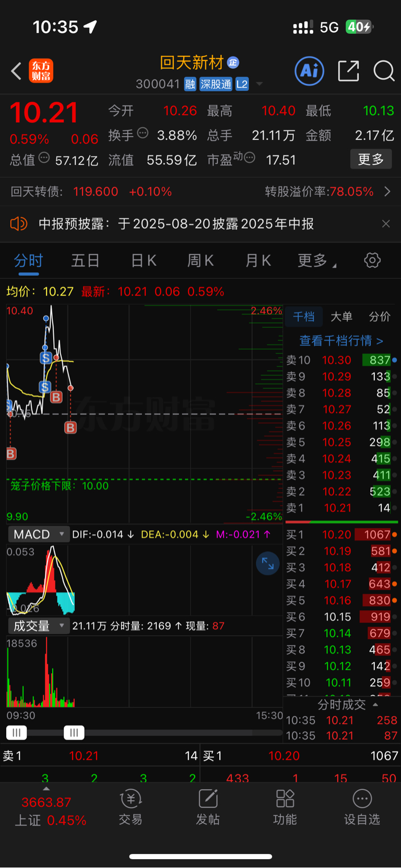Viewport: 401px width, 868px height.
Task: Tap left time-range slider handle
Action: [x=17, y=733]
